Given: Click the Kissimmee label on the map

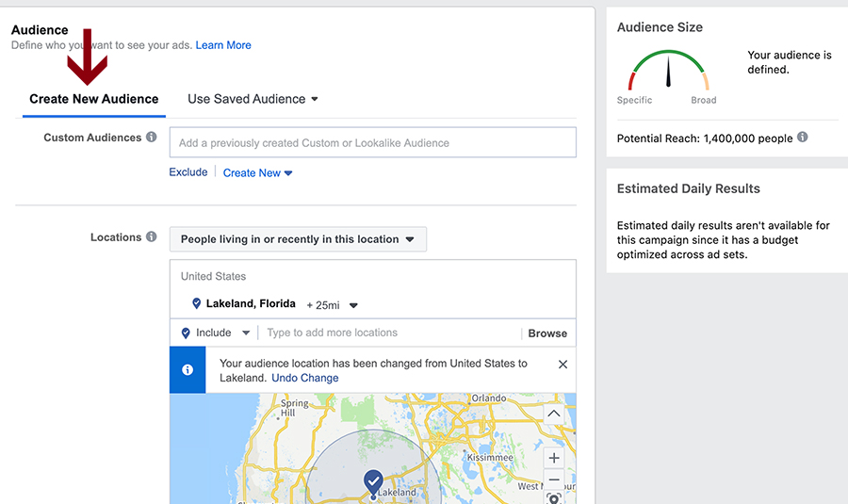Looking at the screenshot, I should click(490, 458).
